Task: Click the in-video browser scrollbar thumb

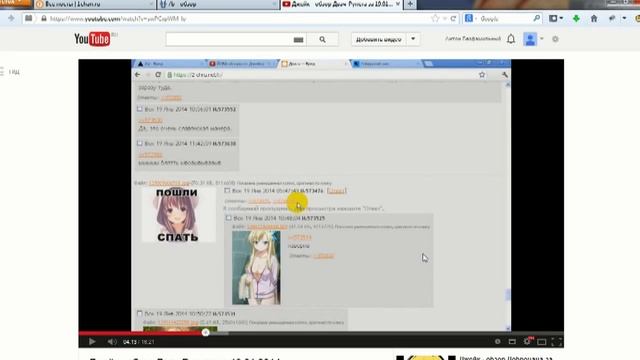Action: coord(508,294)
